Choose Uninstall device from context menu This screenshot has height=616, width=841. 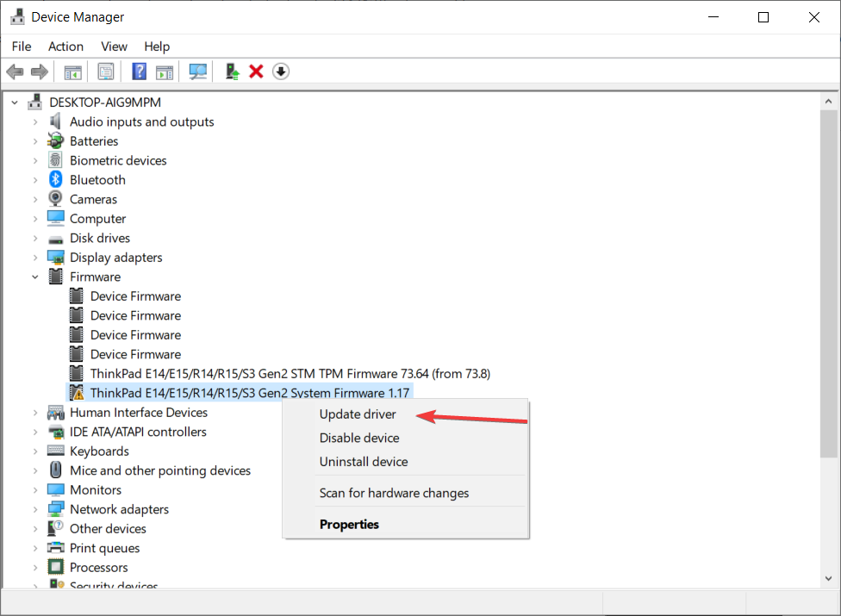(364, 462)
